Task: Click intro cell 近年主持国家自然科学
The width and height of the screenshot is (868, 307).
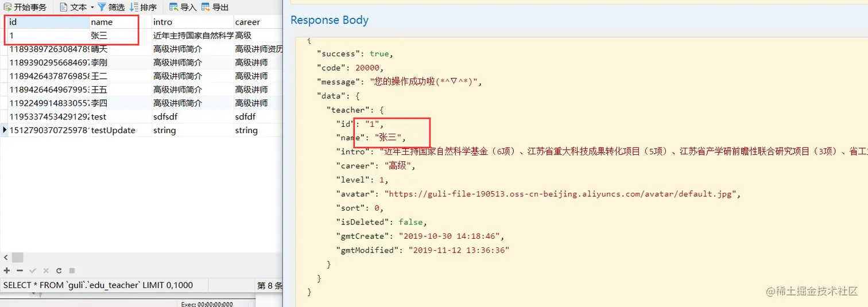Action: click(x=192, y=36)
